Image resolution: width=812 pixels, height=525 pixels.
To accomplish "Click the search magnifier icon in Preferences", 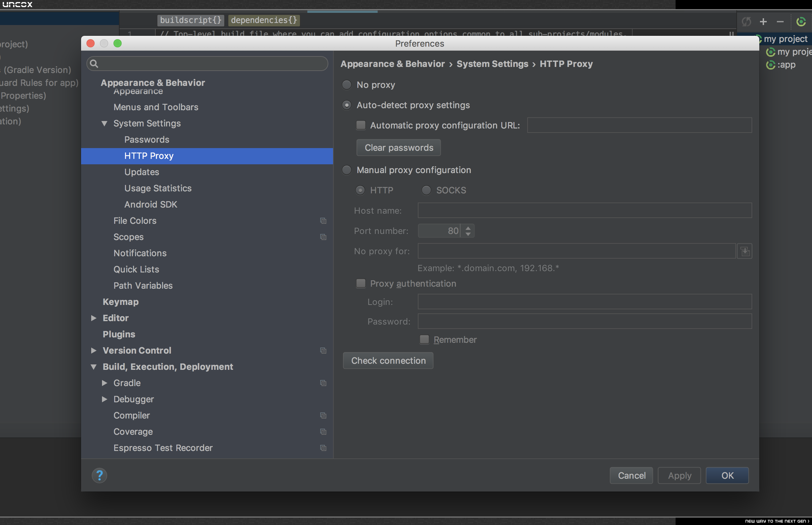I will [94, 64].
